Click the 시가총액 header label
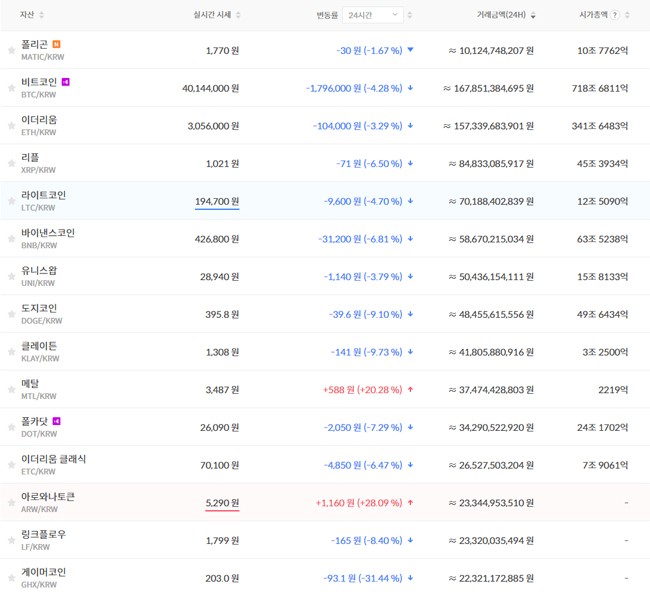650x594 pixels. tap(593, 15)
